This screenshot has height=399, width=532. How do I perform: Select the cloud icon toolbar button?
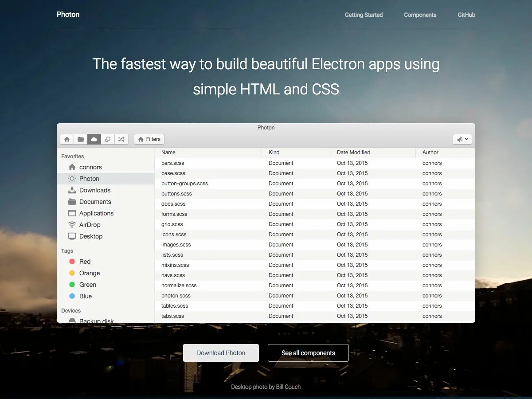pyautogui.click(x=94, y=139)
